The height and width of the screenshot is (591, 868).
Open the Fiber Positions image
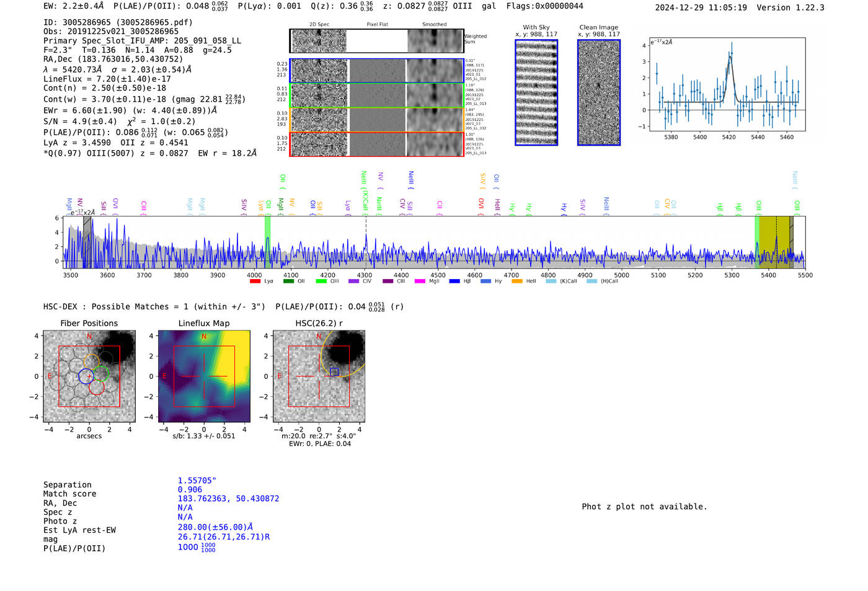tap(89, 376)
